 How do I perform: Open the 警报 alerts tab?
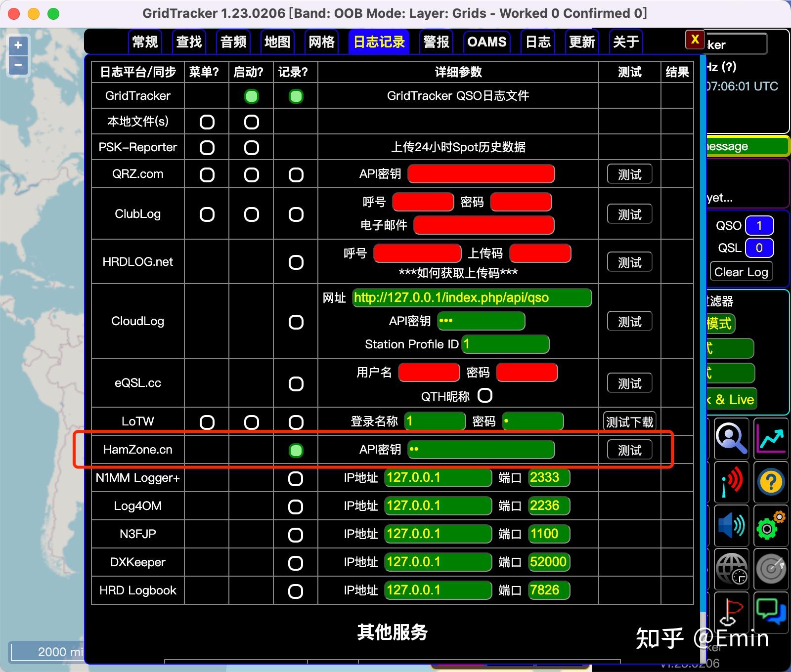[436, 42]
